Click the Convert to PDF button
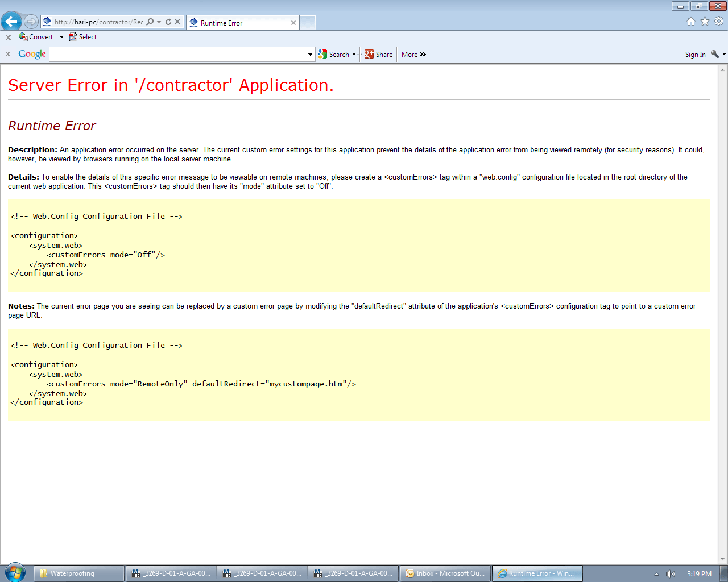Viewport: 728px width, 582px height. [x=36, y=37]
